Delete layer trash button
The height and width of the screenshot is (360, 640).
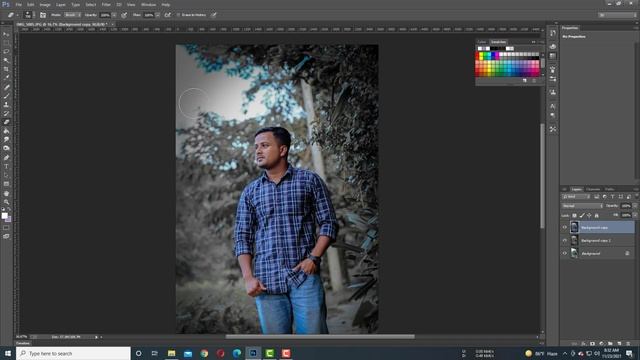628,344
